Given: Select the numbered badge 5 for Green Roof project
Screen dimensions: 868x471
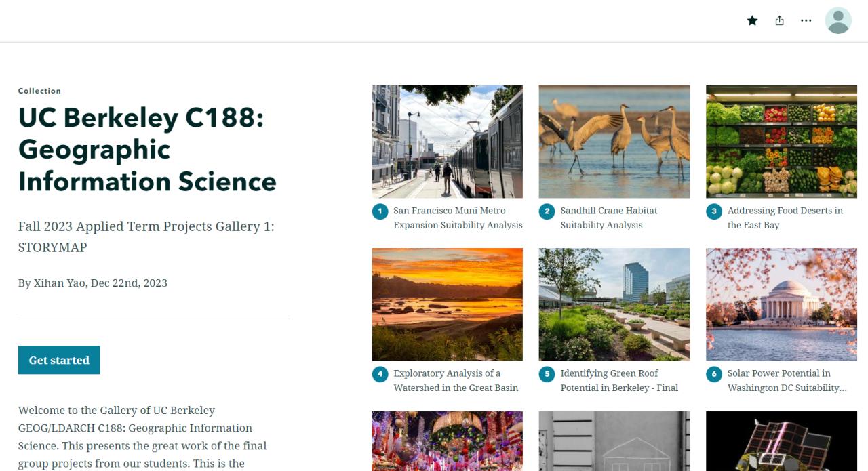Looking at the screenshot, I should [x=547, y=373].
